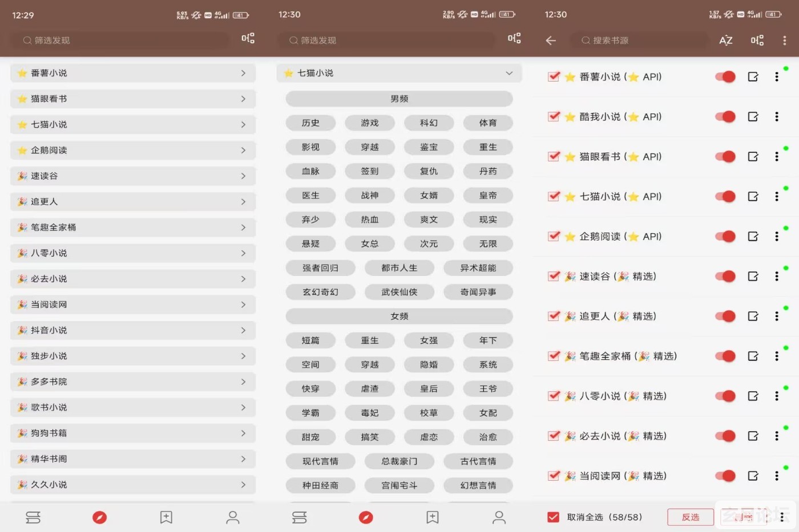Screen dimensions: 799x532
Task: Edit the 追更人 (精选) book source
Action: pos(753,316)
